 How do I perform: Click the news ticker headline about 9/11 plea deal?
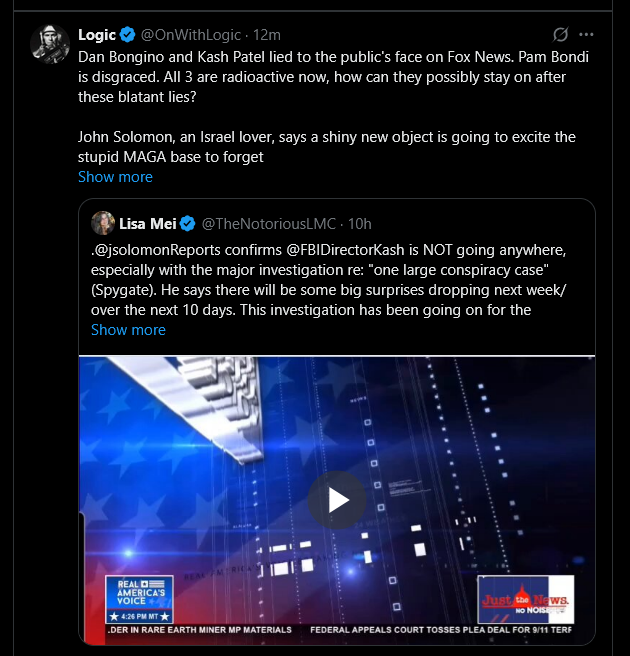[440, 630]
